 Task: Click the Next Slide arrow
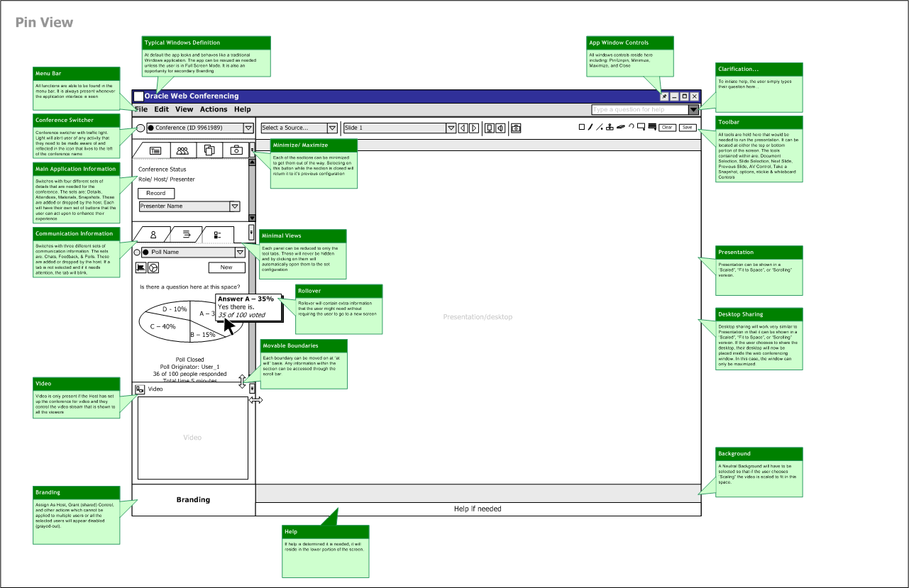pyautogui.click(x=474, y=128)
